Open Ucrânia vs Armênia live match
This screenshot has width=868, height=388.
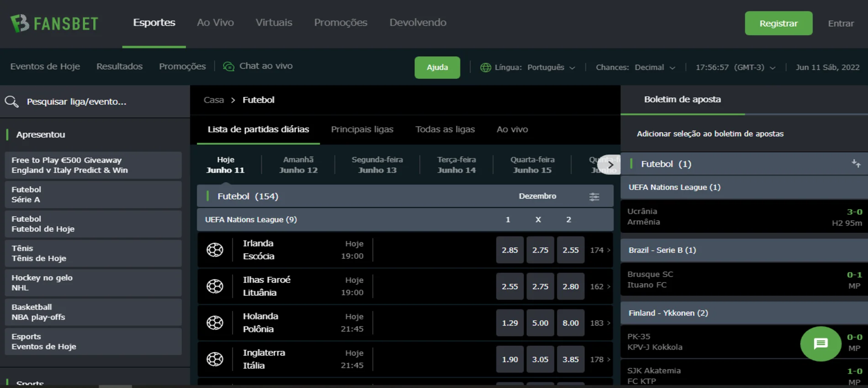[744, 216]
